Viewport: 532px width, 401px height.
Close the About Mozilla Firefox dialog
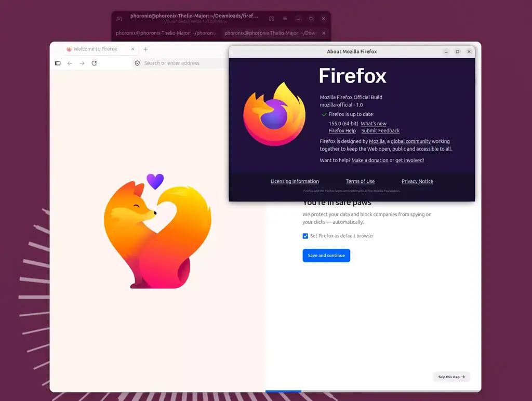click(469, 51)
